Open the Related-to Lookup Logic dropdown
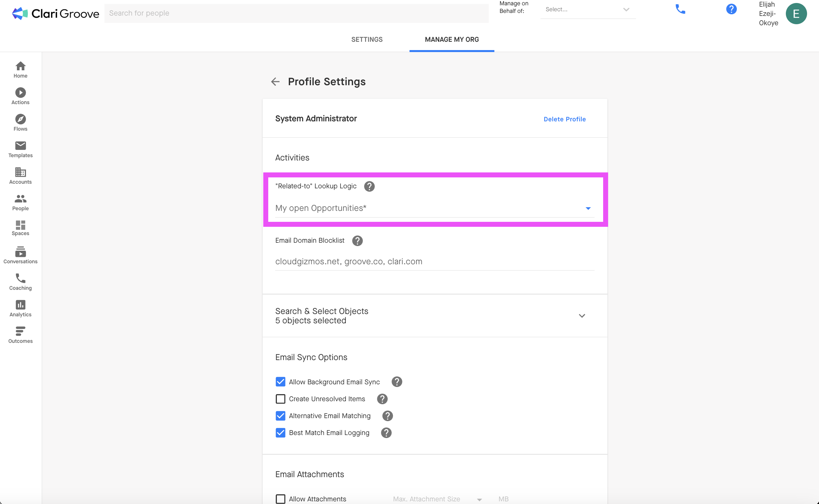Screen dimensions: 819x504 (x=435, y=208)
